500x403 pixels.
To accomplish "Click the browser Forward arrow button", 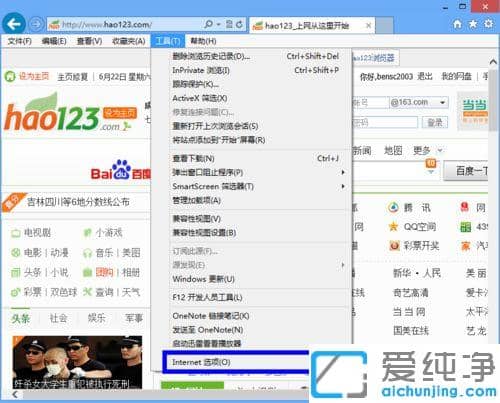I will (x=36, y=24).
